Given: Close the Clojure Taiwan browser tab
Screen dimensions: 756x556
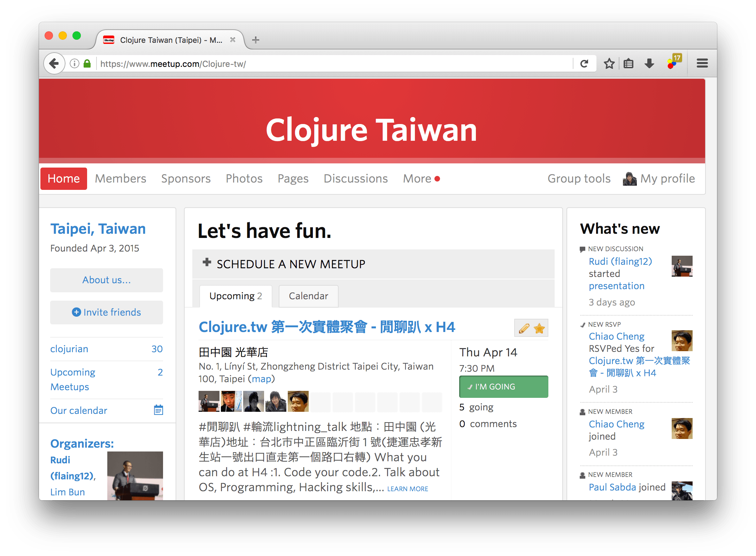Looking at the screenshot, I should (x=233, y=40).
